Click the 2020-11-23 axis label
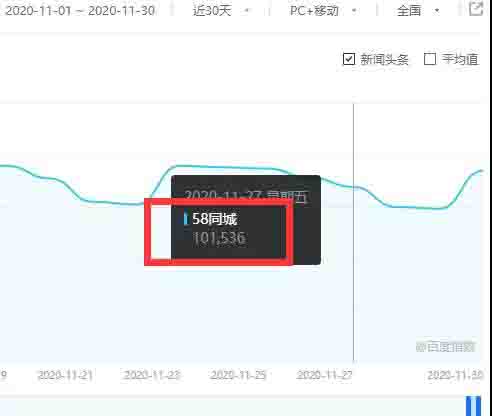The height and width of the screenshot is (416, 492). point(152,375)
